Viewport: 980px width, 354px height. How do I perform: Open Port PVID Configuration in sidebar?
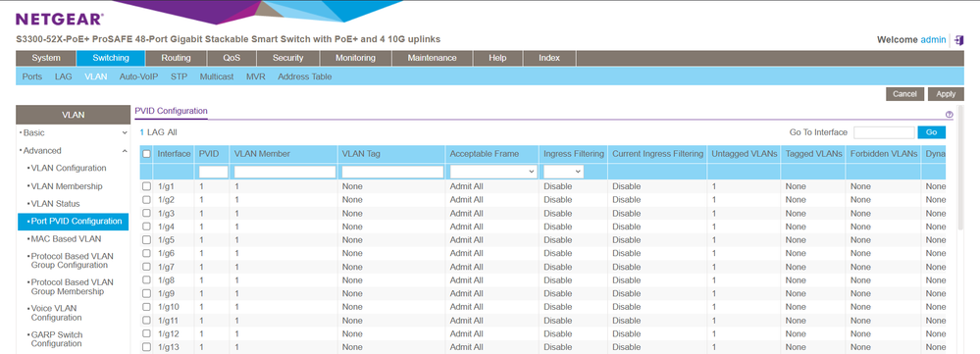coord(74,222)
